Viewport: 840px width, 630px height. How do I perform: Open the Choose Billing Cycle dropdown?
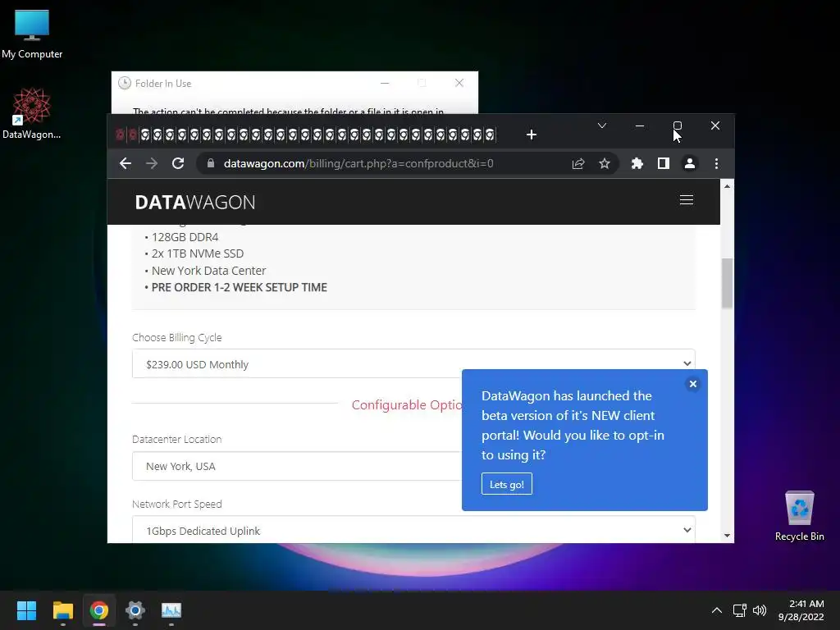413,363
